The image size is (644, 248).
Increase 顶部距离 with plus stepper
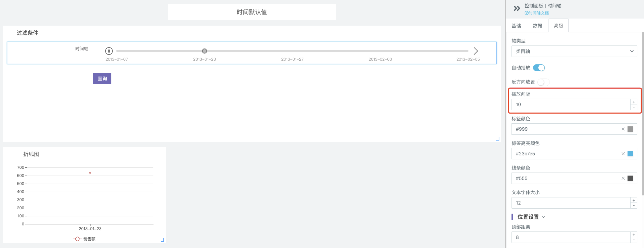tap(634, 235)
